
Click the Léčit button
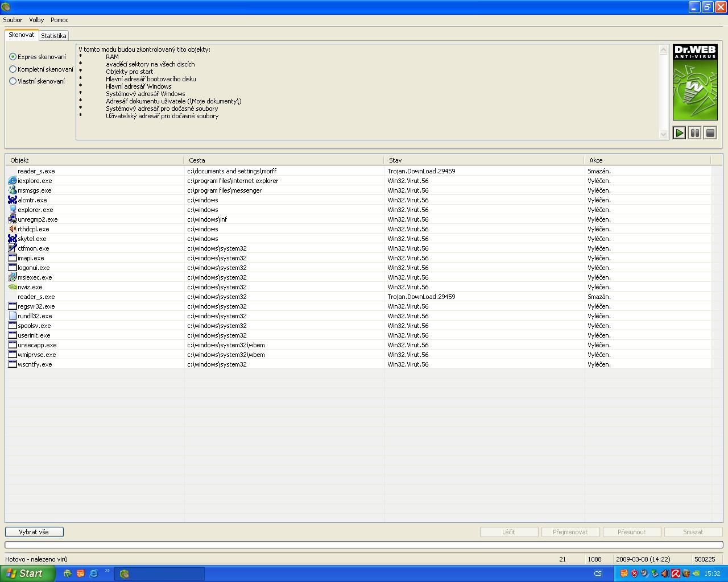pyautogui.click(x=509, y=532)
